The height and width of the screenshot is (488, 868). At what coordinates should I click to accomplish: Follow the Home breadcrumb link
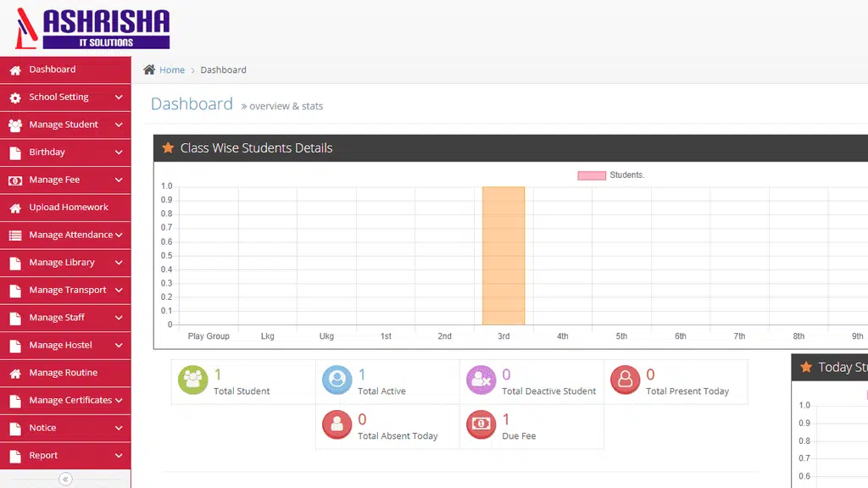pos(172,69)
